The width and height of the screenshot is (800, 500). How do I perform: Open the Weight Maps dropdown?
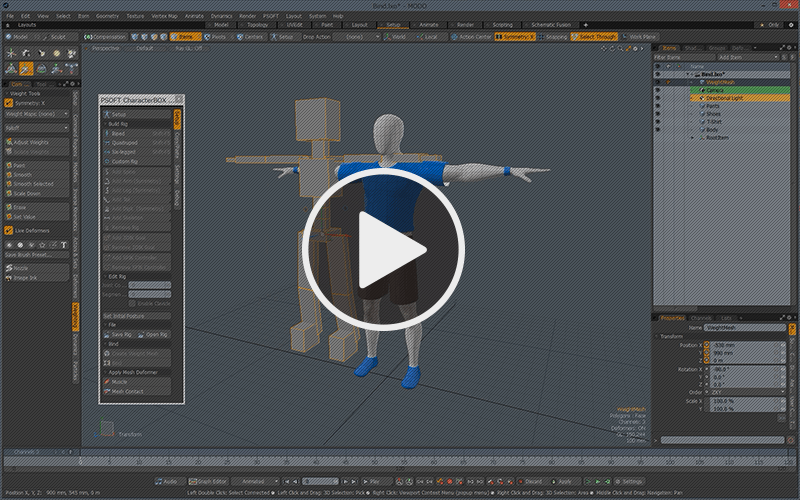pyautogui.click(x=36, y=114)
